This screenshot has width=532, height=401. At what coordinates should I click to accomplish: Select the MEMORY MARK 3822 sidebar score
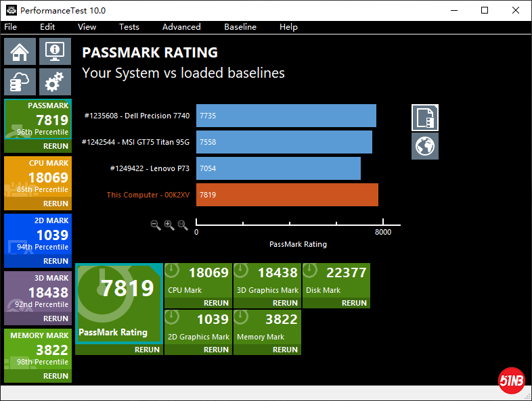point(52,350)
